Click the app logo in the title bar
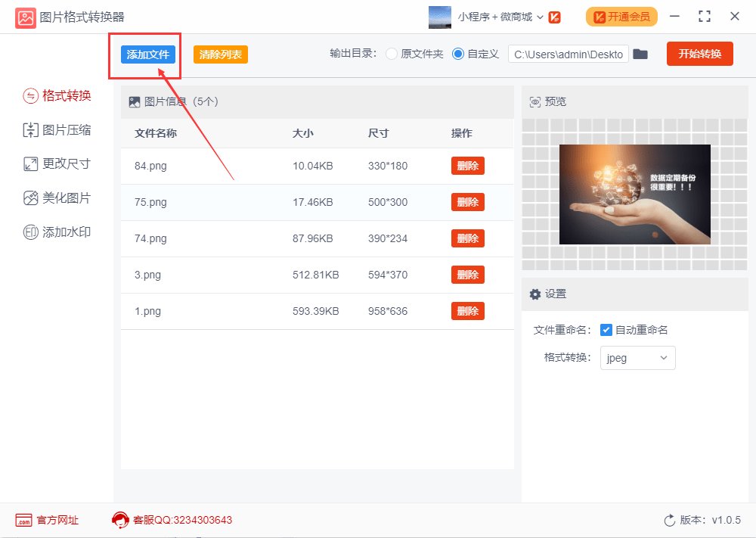This screenshot has width=756, height=538. pyautogui.click(x=25, y=17)
